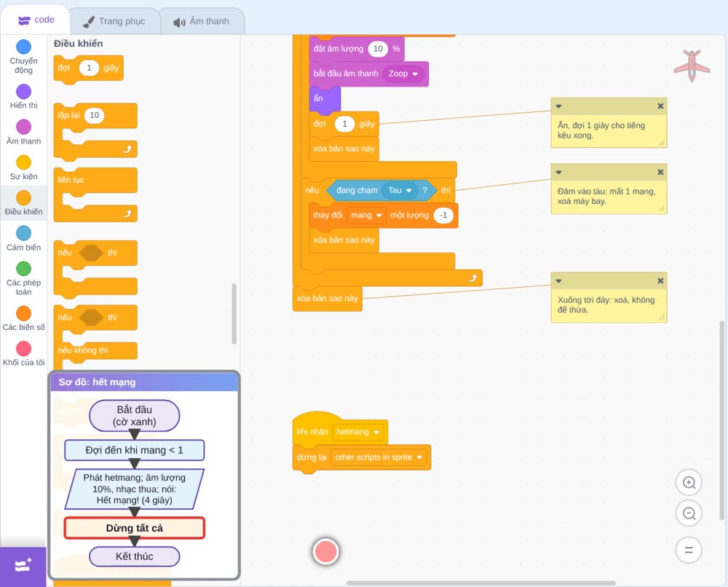Close the 'Xuống tới đây' comment
This screenshot has height=587, width=728.
[660, 281]
